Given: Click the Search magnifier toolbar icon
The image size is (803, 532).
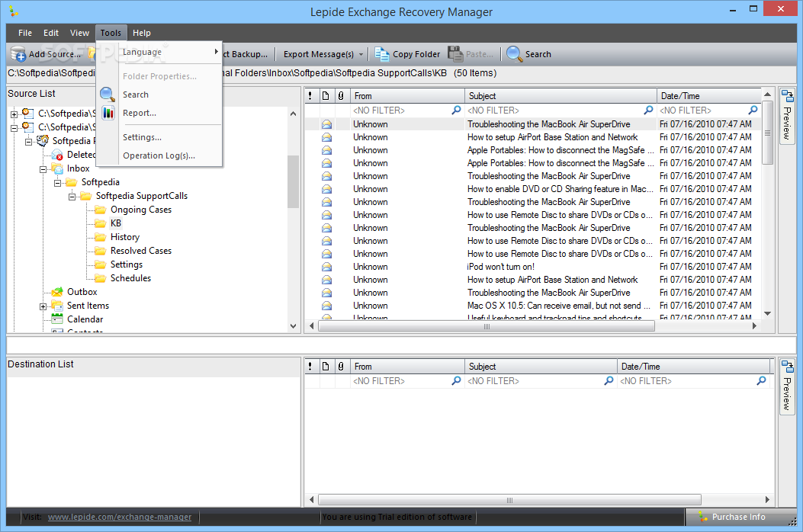Looking at the screenshot, I should (514, 54).
